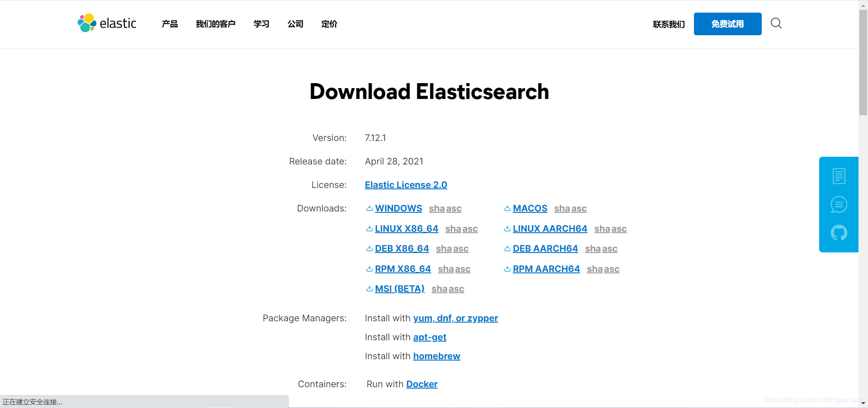
Task: Click download icon beside WINDOWS
Action: (369, 208)
